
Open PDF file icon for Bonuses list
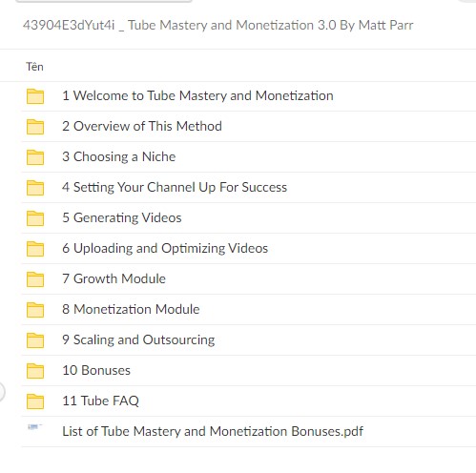(34, 427)
